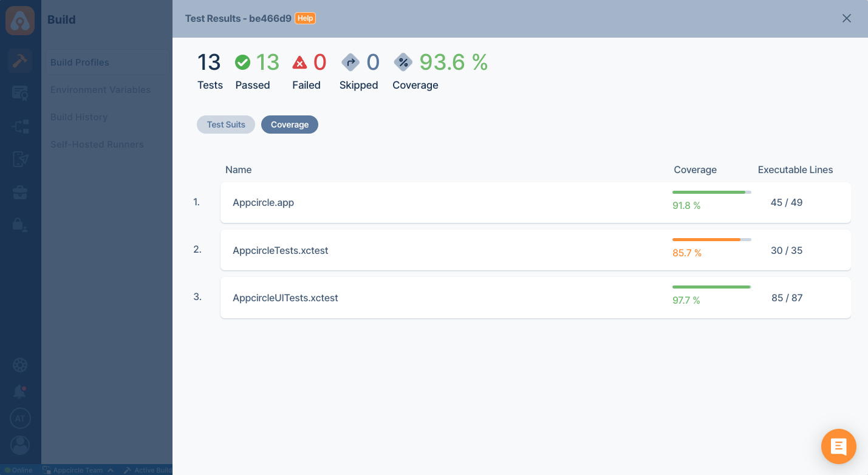Switch to the Test Suits view
The height and width of the screenshot is (475, 868).
(x=225, y=124)
